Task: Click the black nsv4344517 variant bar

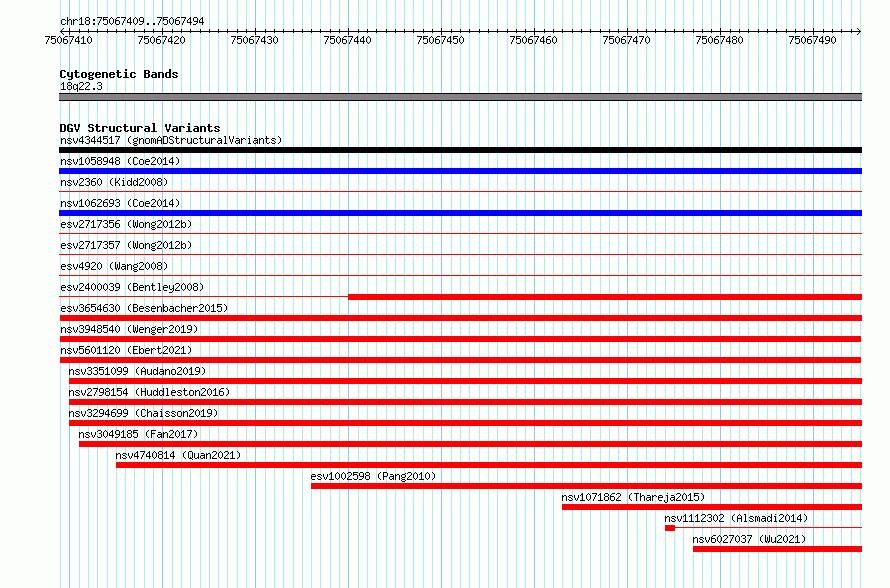Action: [x=460, y=150]
